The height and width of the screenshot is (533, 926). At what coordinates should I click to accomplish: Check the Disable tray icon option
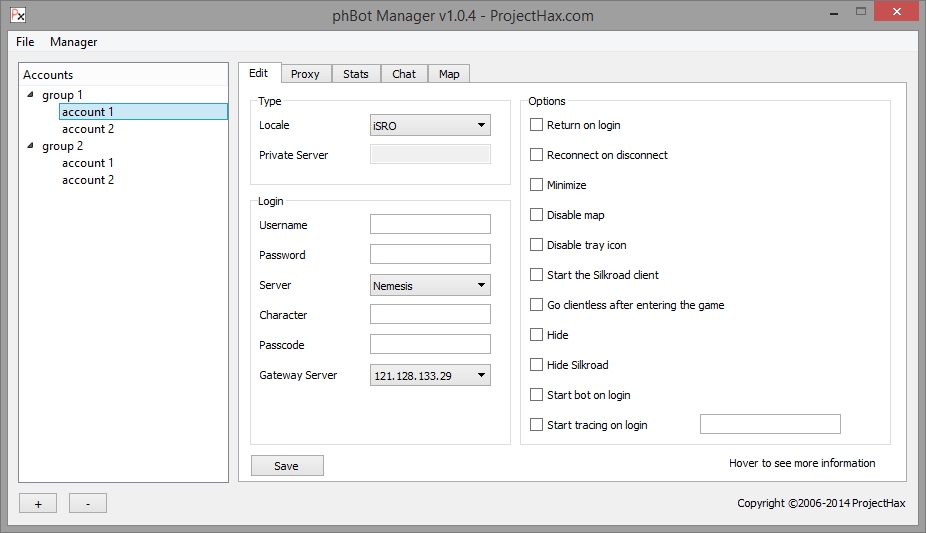pos(537,245)
